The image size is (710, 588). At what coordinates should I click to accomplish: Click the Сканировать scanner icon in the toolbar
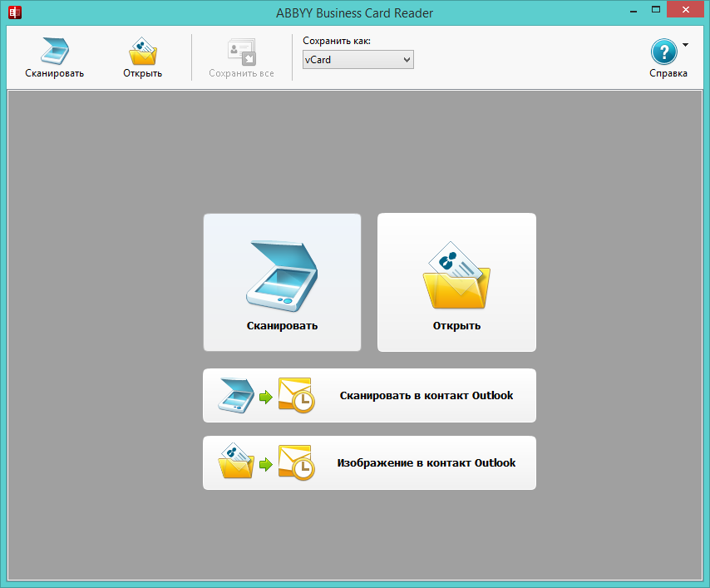click(x=55, y=51)
